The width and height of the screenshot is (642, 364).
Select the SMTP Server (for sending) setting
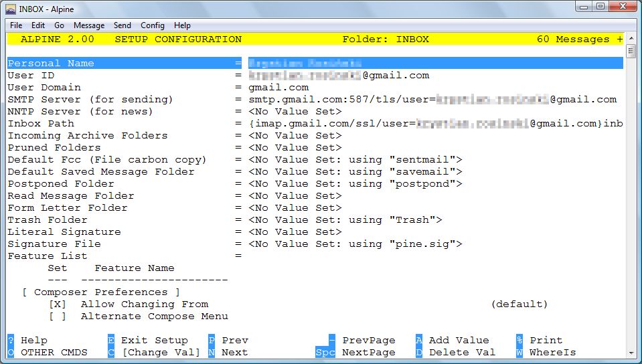coord(90,100)
